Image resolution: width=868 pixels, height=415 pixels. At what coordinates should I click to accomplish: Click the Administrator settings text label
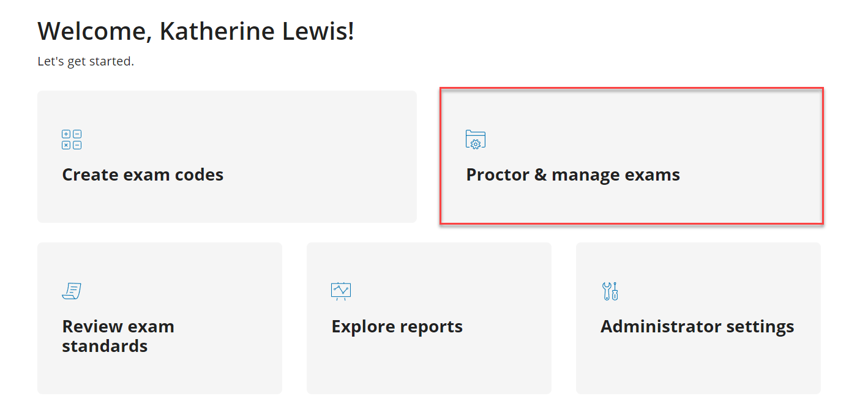click(x=697, y=326)
